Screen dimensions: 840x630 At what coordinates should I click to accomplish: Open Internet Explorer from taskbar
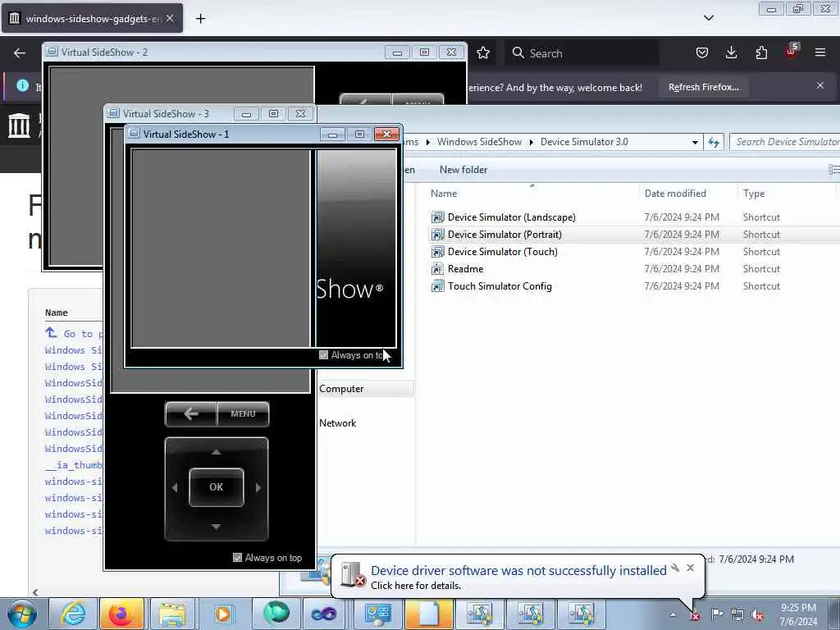72,614
